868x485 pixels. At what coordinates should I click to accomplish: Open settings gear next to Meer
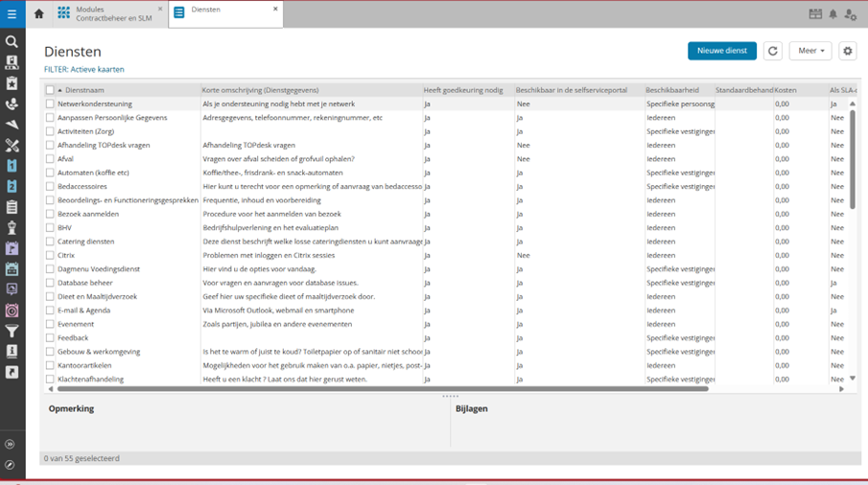pyautogui.click(x=847, y=51)
